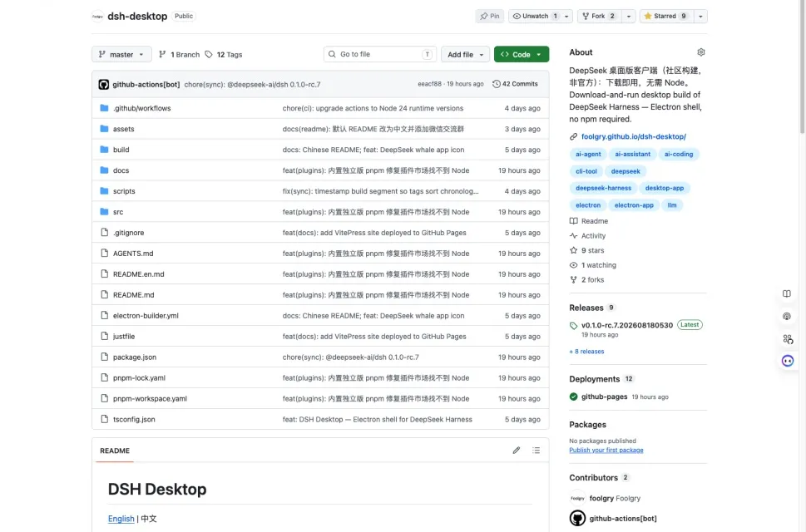Screen dimensions: 806x532
Task: View the 9 stars link
Action: point(587,250)
